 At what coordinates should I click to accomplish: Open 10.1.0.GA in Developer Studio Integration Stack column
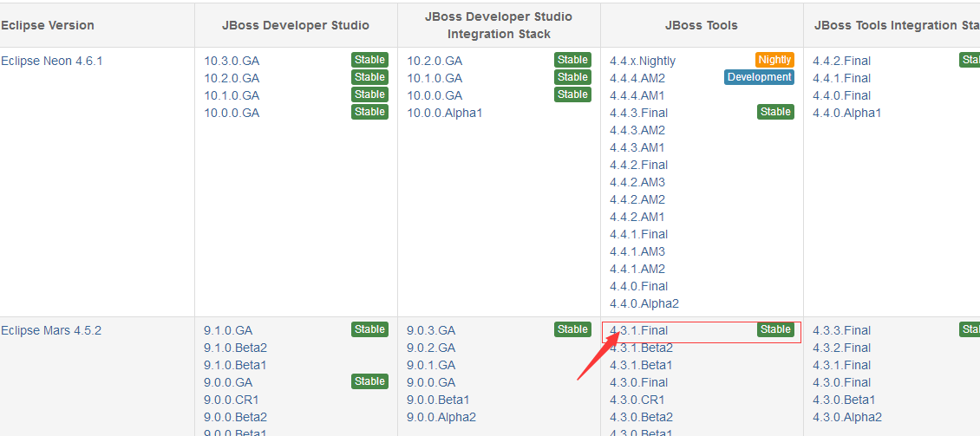pyautogui.click(x=434, y=78)
